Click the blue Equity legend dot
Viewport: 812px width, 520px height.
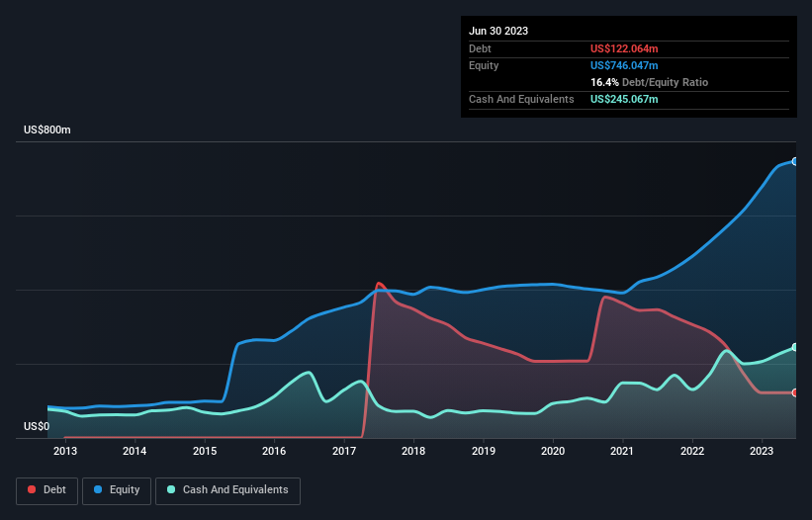point(98,489)
